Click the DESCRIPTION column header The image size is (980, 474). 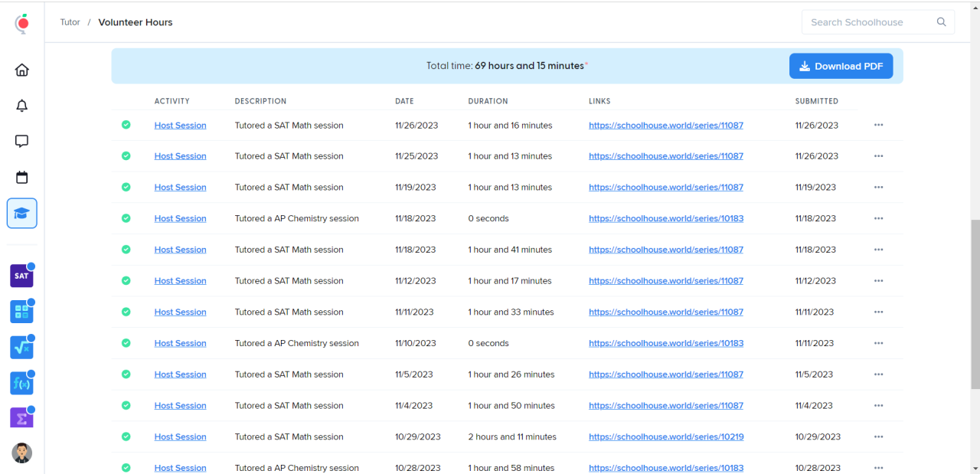coord(260,101)
